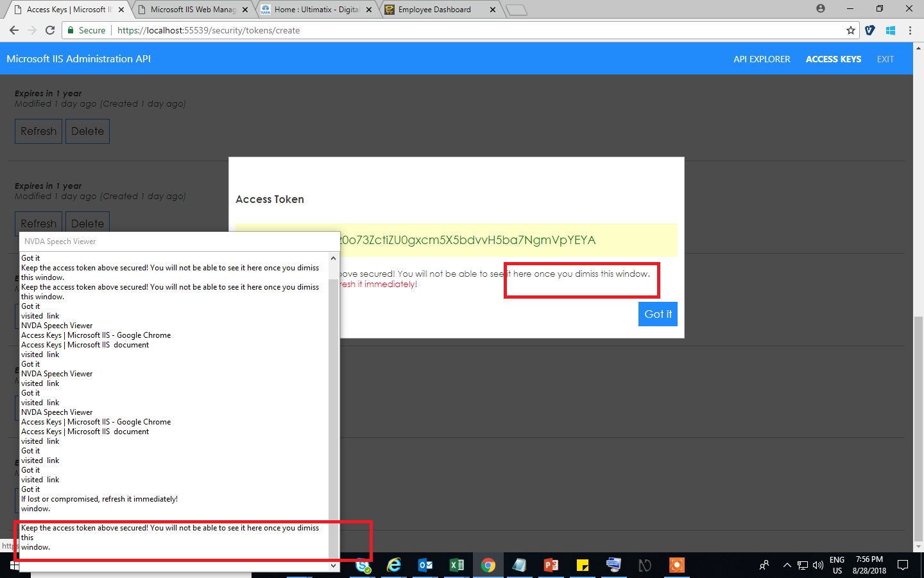Image resolution: width=924 pixels, height=578 pixels.
Task: Open Chrome's three-dot customize menu
Action: [x=911, y=30]
